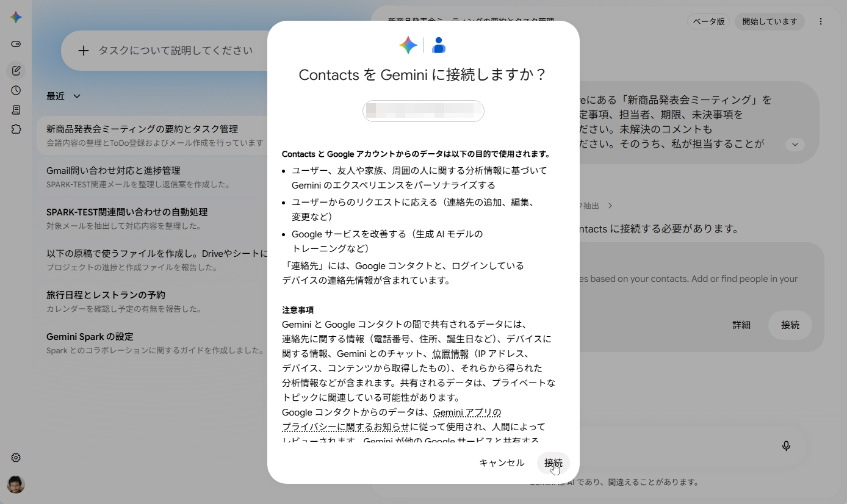The height and width of the screenshot is (504, 847).
Task: Click the Gemini star icon in dialog
Action: point(408,45)
